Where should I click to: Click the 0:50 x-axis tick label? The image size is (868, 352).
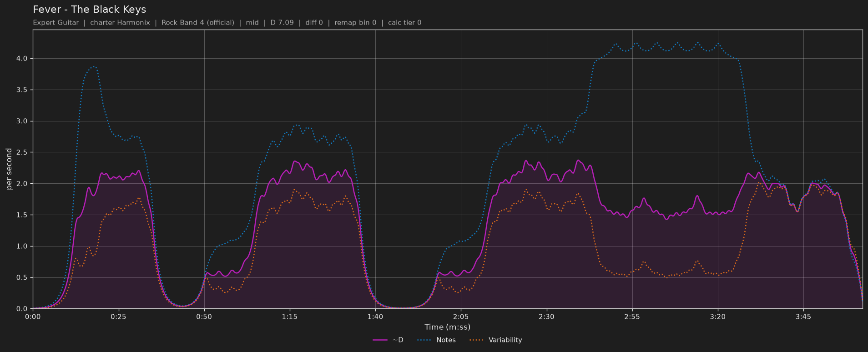click(204, 317)
